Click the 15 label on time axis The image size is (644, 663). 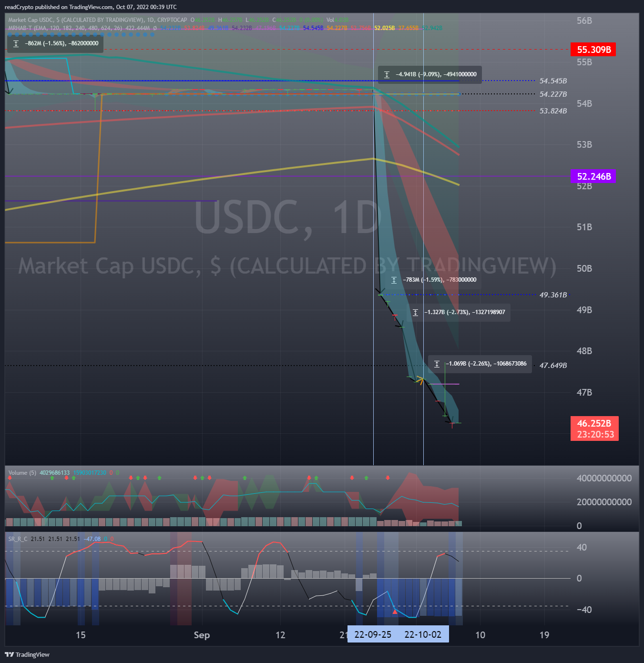point(81,635)
